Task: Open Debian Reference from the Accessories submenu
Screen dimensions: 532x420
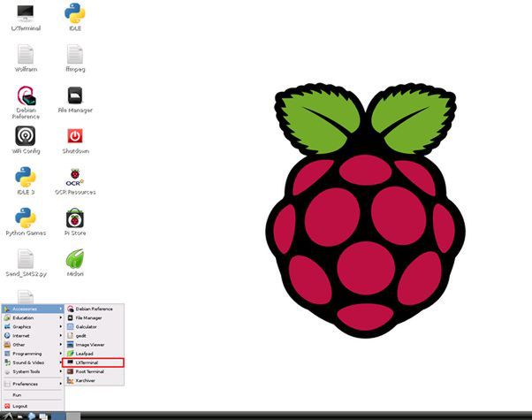Action: point(95,309)
